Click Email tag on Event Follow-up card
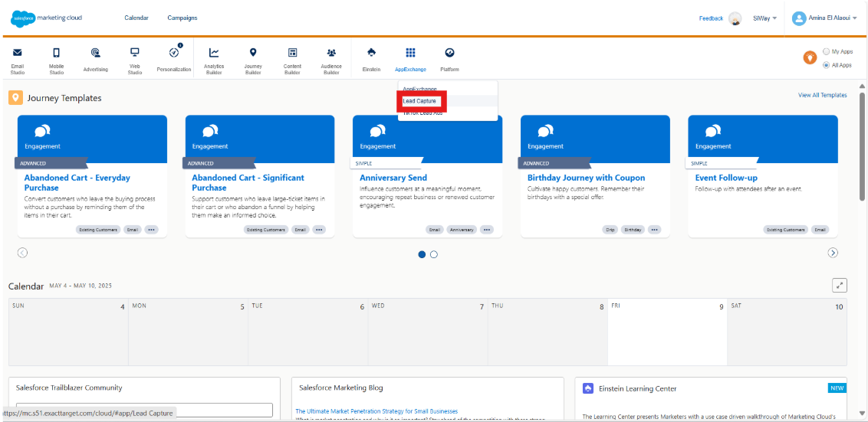 820,230
